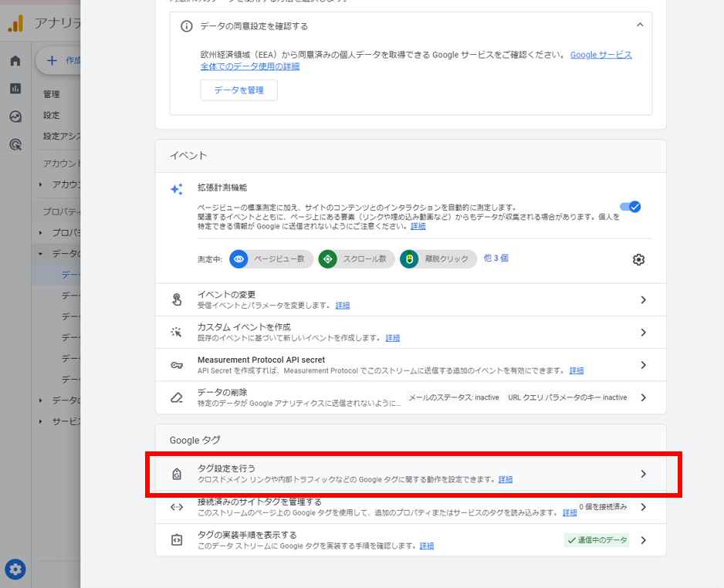724x588 pixels.
Task: Open 詳細 link under タグ設定を行う
Action: pos(505,479)
